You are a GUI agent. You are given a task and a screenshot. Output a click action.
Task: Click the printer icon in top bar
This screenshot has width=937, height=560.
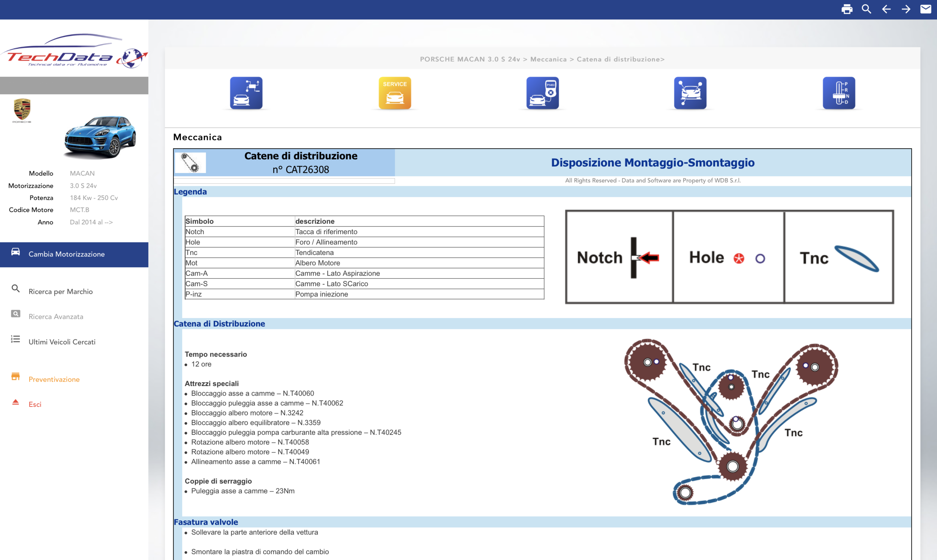pyautogui.click(x=847, y=9)
